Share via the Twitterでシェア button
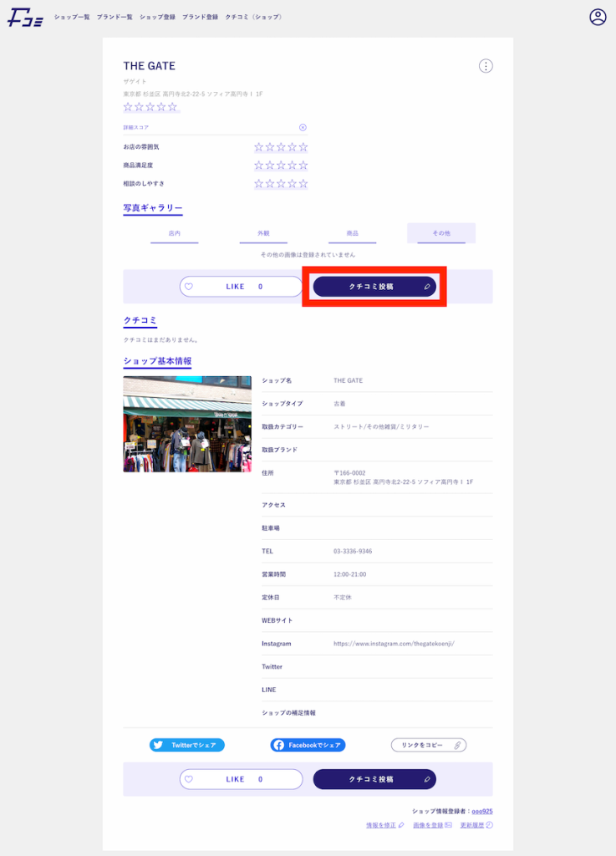The width and height of the screenshot is (616, 856). tap(187, 745)
